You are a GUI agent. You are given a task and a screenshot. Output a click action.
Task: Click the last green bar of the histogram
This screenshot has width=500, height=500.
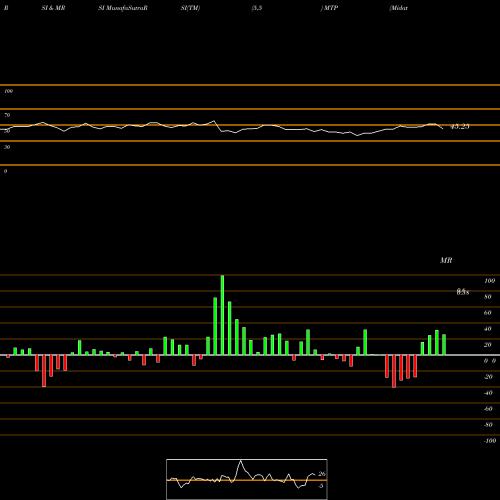(444, 345)
